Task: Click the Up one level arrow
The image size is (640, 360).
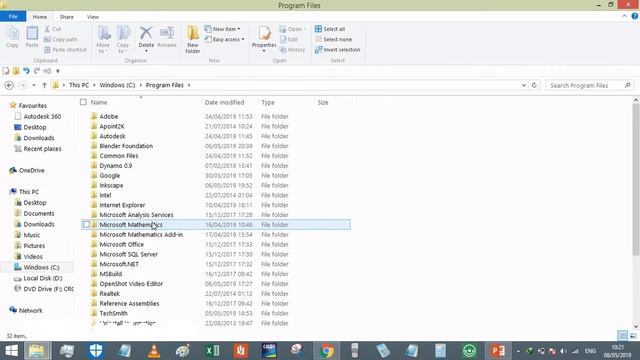Action: (x=44, y=85)
